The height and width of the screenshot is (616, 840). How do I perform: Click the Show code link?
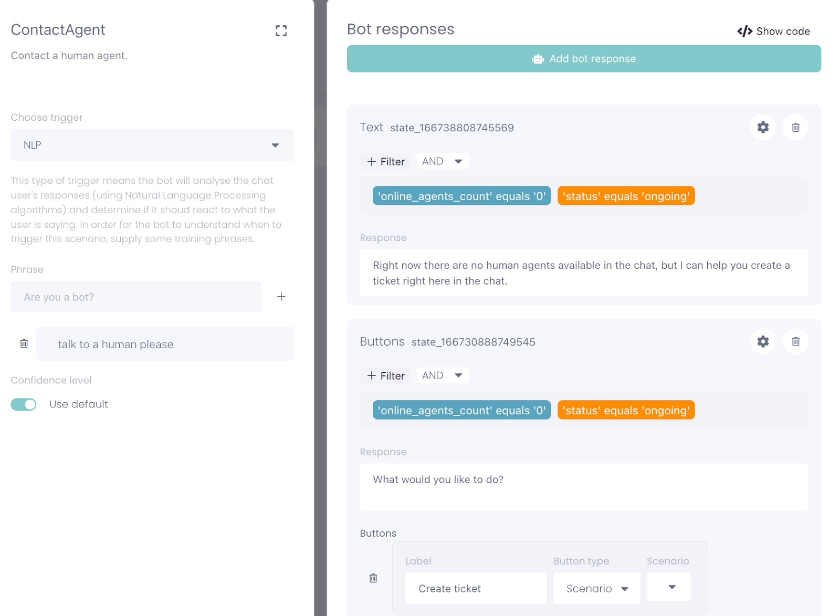tap(773, 32)
